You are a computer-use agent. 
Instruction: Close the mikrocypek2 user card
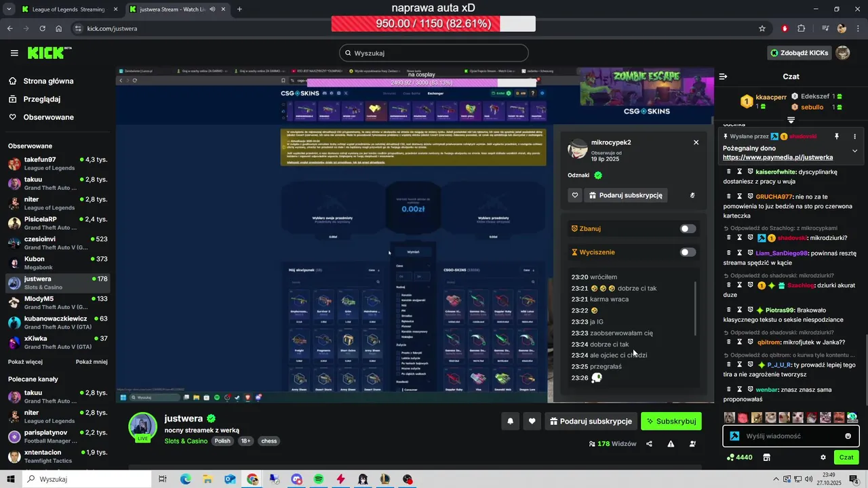click(696, 142)
